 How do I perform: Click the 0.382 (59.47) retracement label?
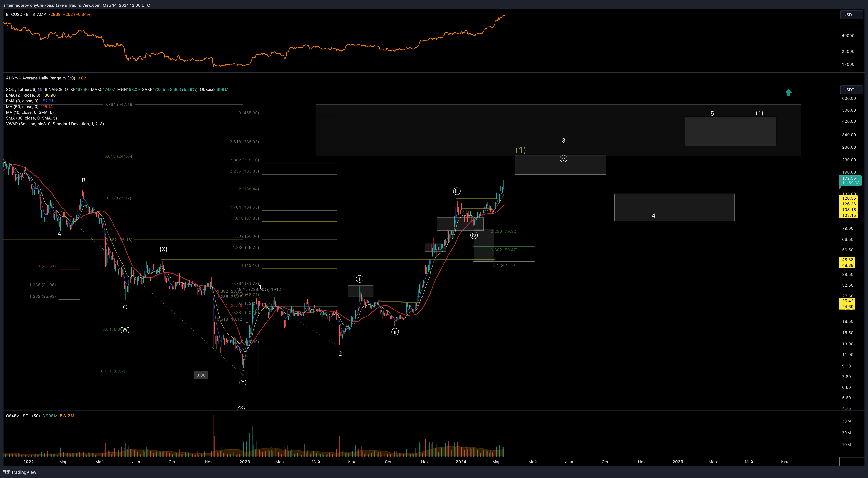click(x=504, y=250)
